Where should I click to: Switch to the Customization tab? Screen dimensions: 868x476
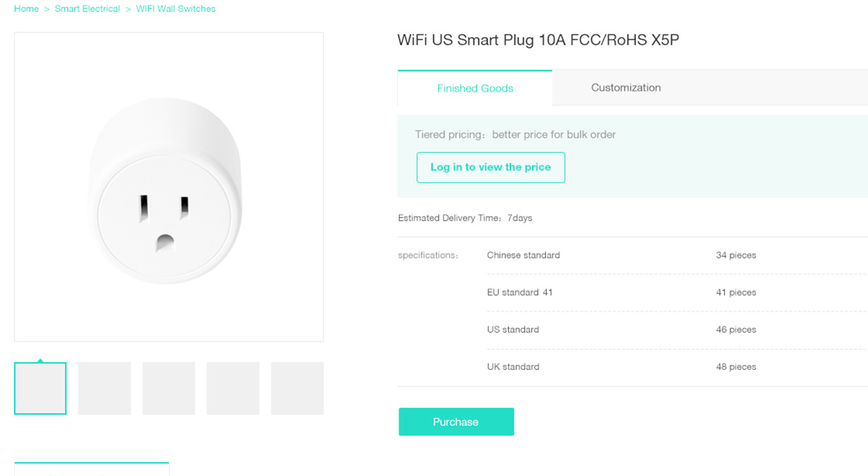pos(626,88)
